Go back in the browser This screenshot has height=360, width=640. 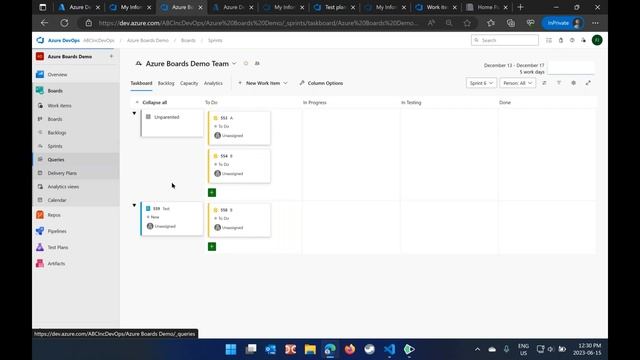(x=44, y=23)
